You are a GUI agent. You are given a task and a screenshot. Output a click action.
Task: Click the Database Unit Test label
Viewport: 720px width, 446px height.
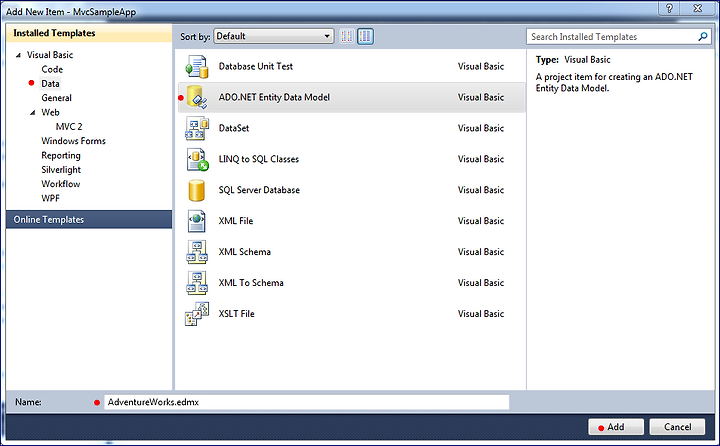pos(256,67)
